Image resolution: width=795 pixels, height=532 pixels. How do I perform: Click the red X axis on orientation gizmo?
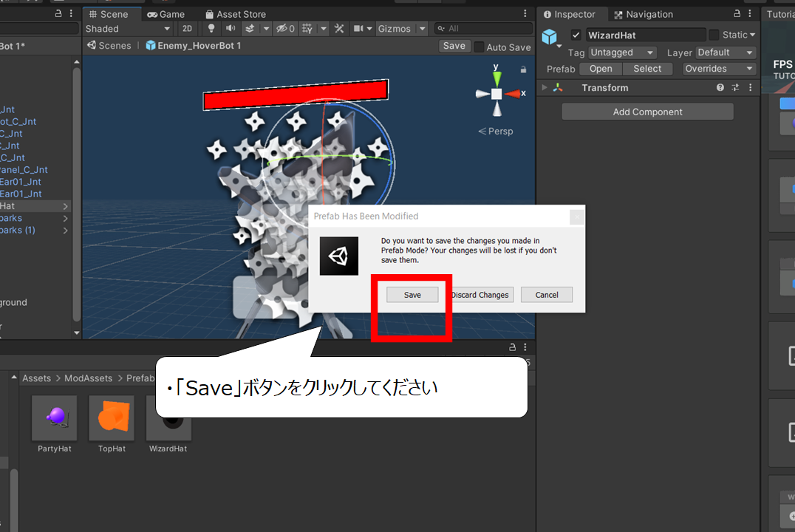(513, 93)
